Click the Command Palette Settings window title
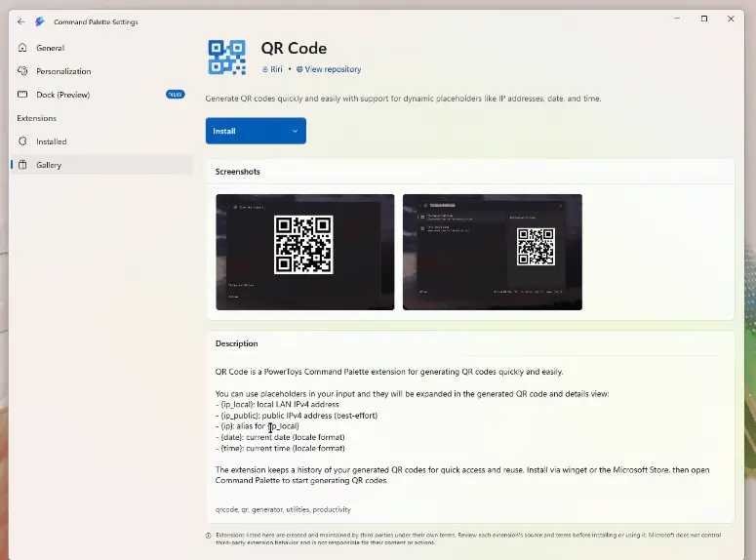This screenshot has height=560, width=756. (x=96, y=21)
